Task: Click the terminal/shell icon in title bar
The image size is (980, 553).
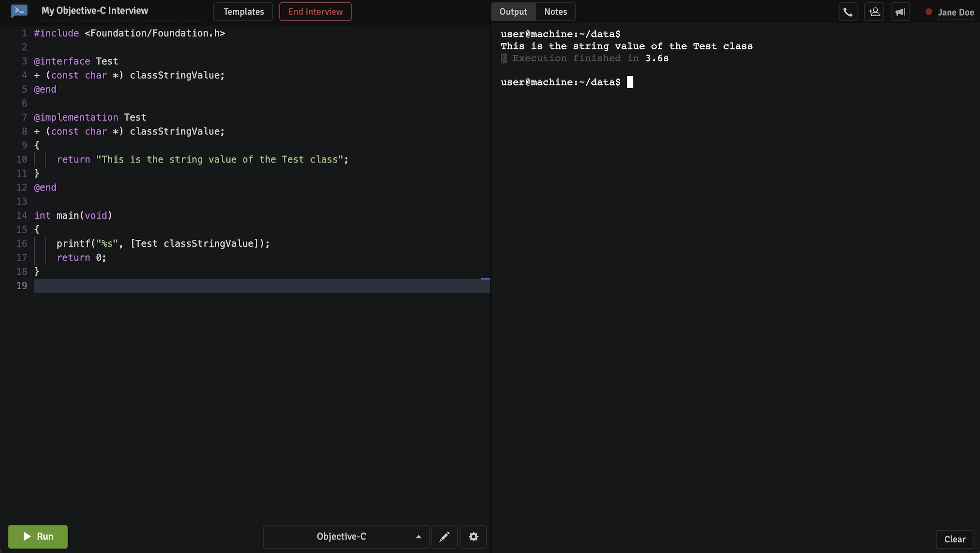Action: (19, 11)
